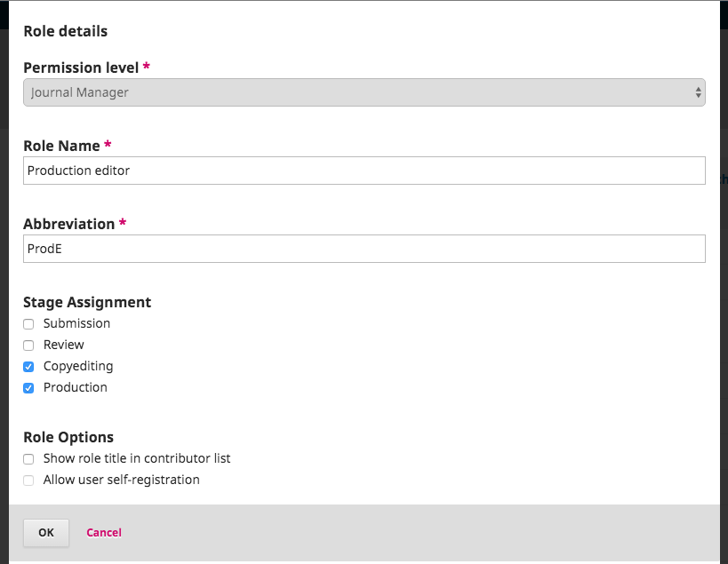Click the Role Options section heading
This screenshot has height=564, width=728.
[x=68, y=437]
